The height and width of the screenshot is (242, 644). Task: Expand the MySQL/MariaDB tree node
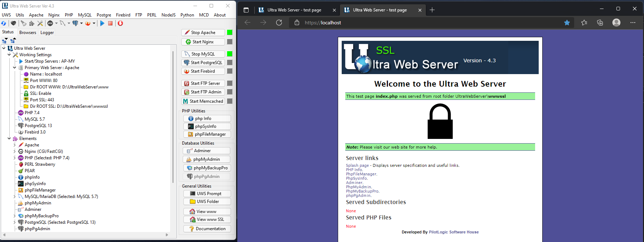click(15, 196)
